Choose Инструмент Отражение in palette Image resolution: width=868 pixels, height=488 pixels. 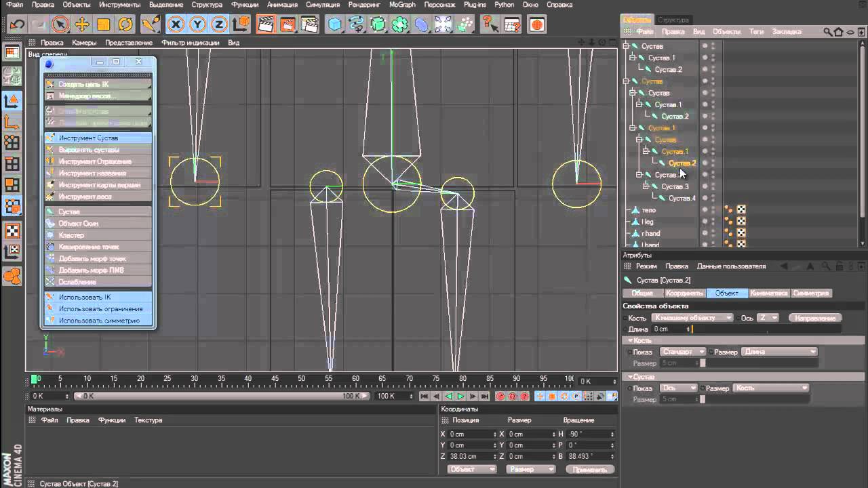(98, 161)
